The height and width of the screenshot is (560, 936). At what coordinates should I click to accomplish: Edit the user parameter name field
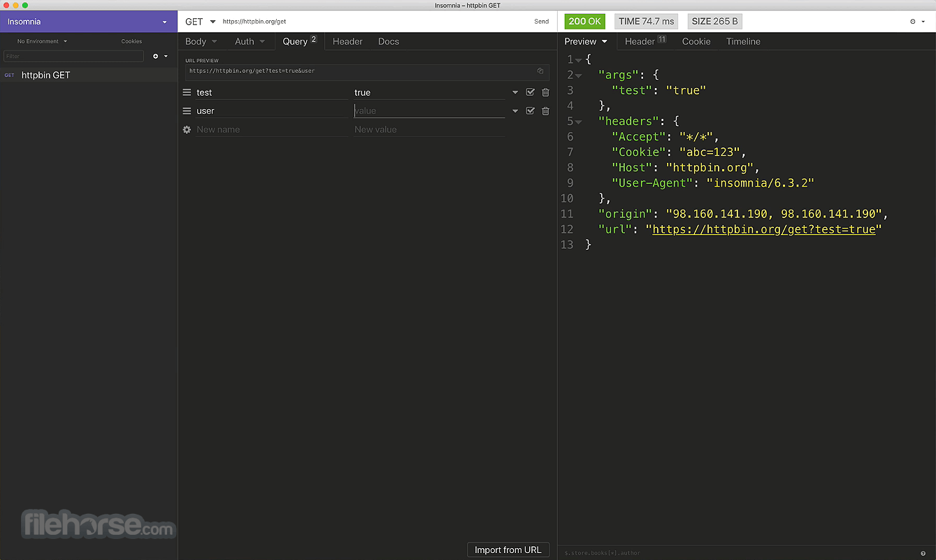point(271,110)
